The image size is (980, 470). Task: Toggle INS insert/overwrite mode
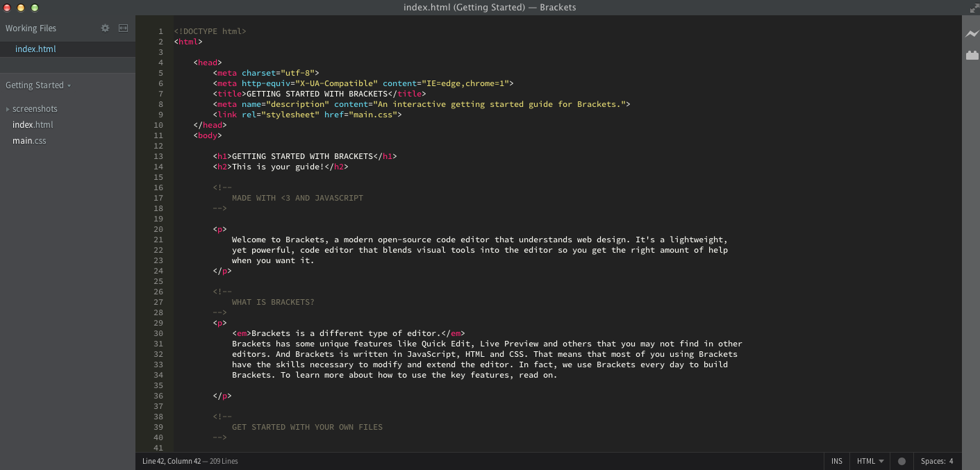(837, 461)
